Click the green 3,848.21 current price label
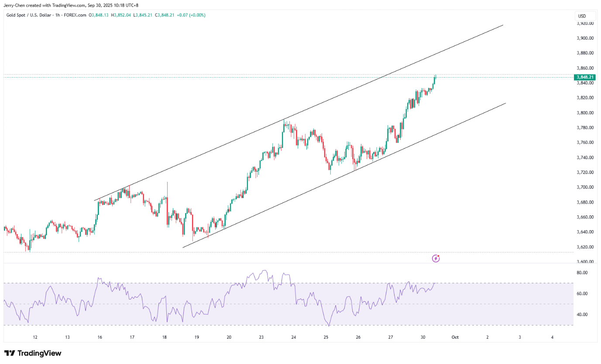Screen dimensions: 601x364 click(x=585, y=77)
